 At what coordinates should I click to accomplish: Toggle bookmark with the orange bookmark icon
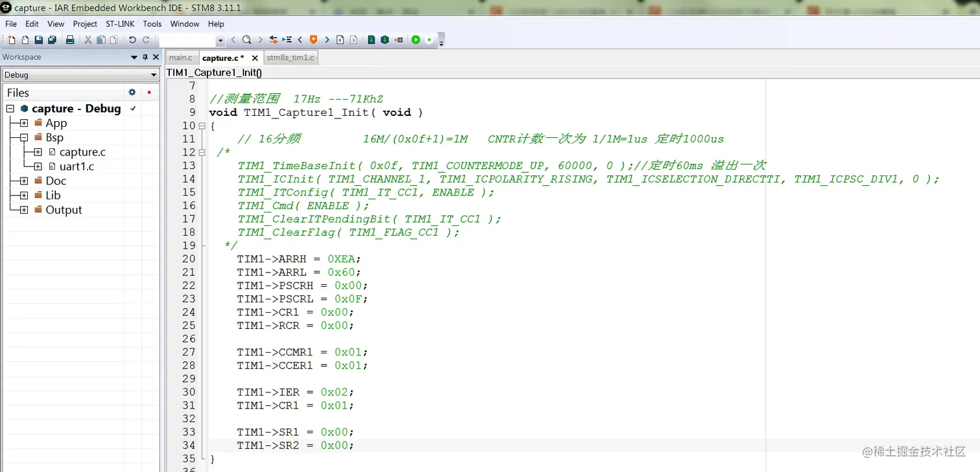[x=314, y=40]
